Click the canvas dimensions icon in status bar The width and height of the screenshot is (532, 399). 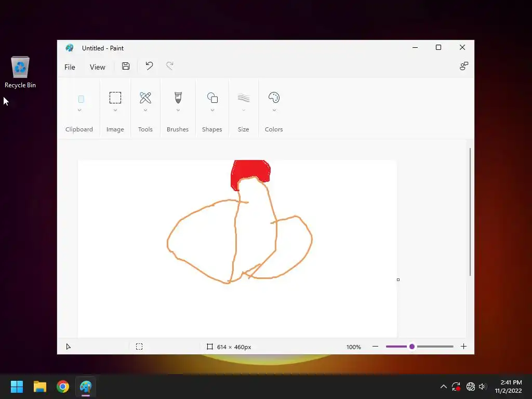[210, 347]
